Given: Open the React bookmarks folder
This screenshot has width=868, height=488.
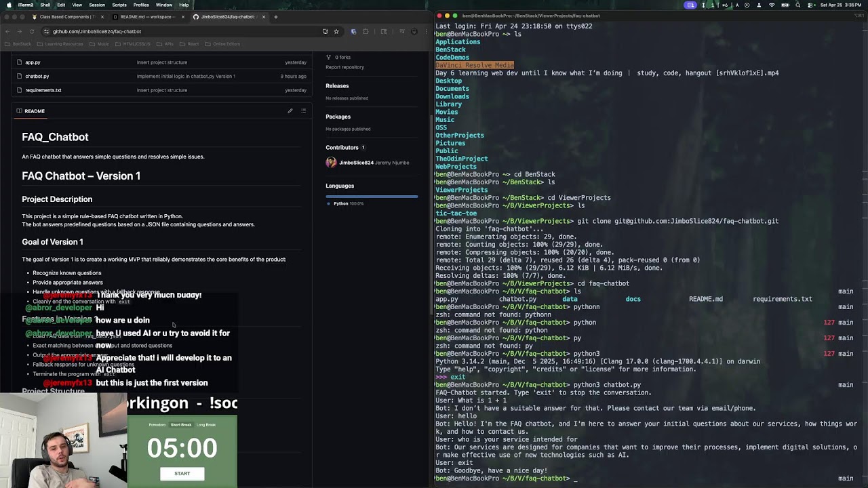Looking at the screenshot, I should pyautogui.click(x=190, y=44).
